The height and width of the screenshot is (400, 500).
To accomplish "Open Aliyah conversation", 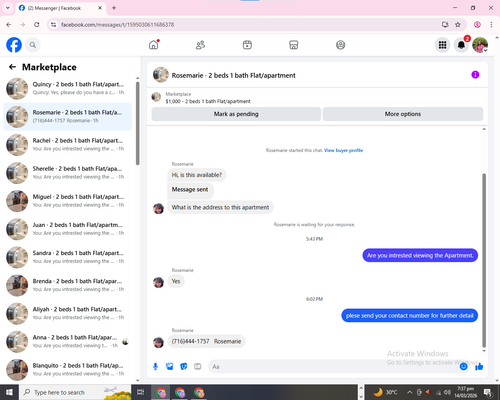I will (x=68, y=313).
